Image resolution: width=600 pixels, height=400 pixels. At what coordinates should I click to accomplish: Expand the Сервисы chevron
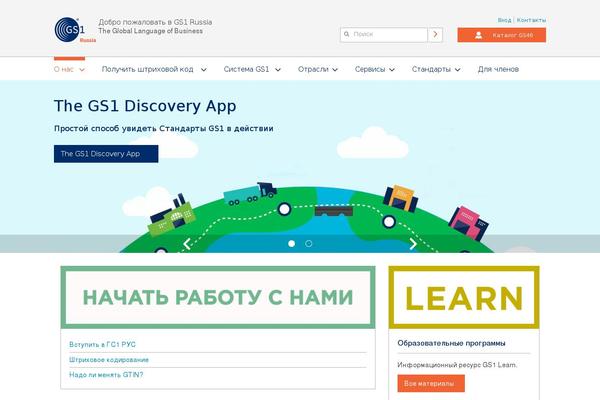(392, 70)
